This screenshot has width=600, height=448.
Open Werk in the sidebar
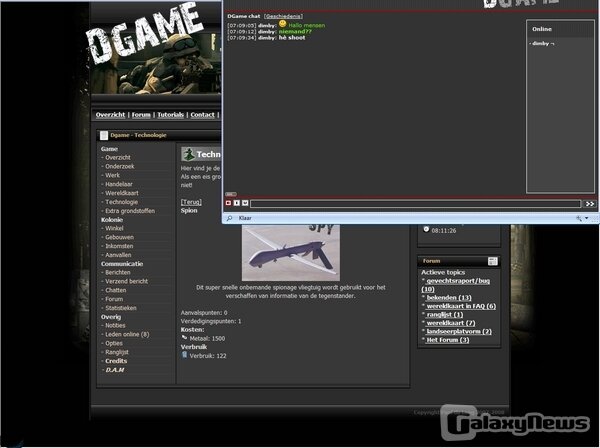tap(112, 175)
